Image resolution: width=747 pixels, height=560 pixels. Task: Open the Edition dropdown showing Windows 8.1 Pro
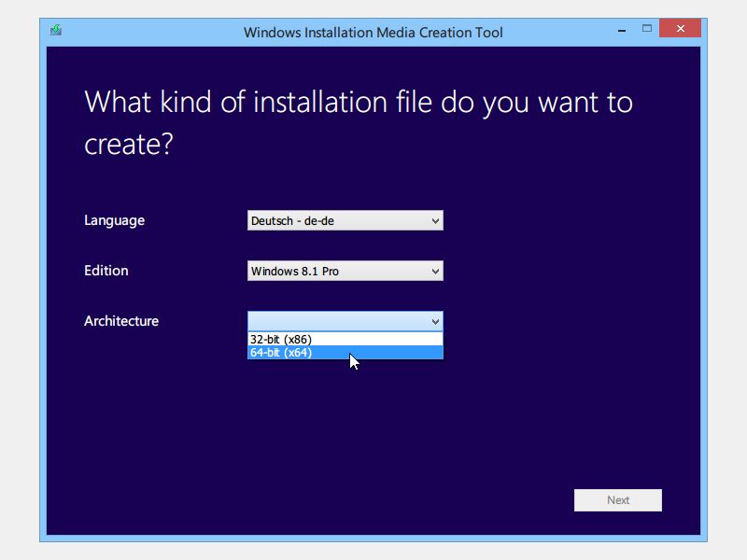(x=345, y=271)
